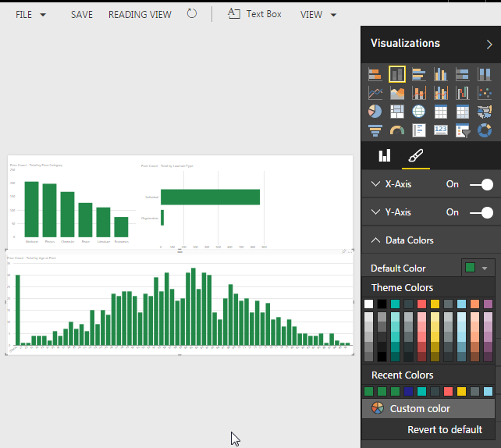Pick the yellow theme color
The width and height of the screenshot is (501, 448).
[435, 304]
